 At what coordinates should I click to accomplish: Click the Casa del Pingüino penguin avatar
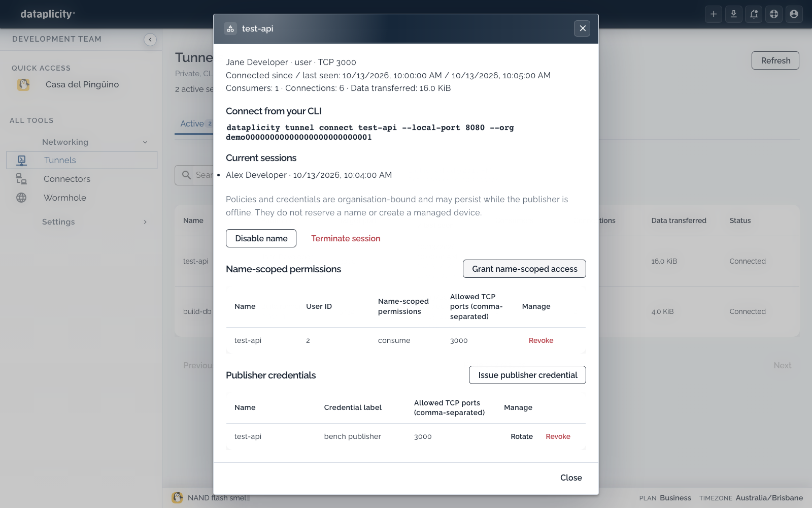23,84
